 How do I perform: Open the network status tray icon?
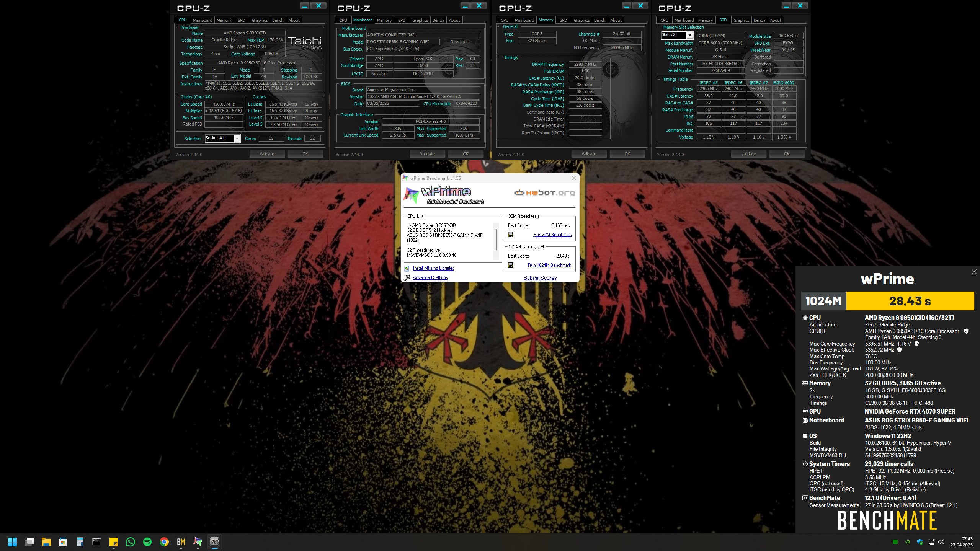coord(932,542)
